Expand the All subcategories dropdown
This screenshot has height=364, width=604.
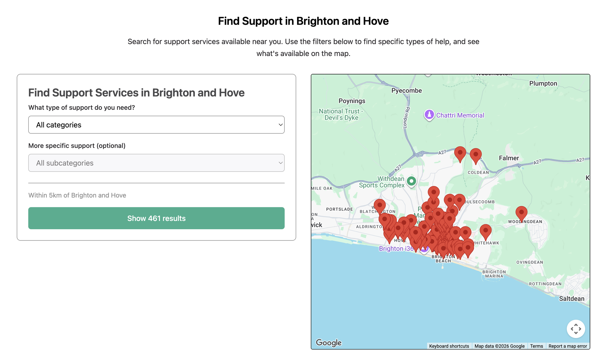156,163
